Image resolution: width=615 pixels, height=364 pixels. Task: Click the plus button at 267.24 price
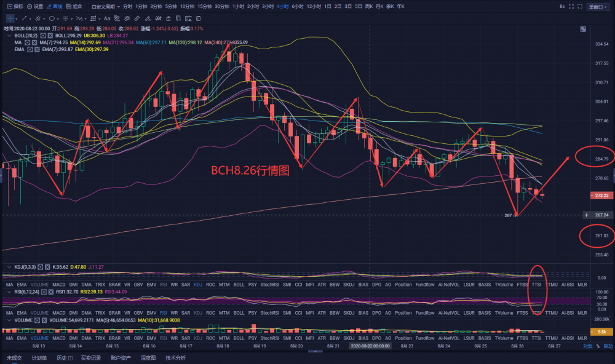click(587, 215)
